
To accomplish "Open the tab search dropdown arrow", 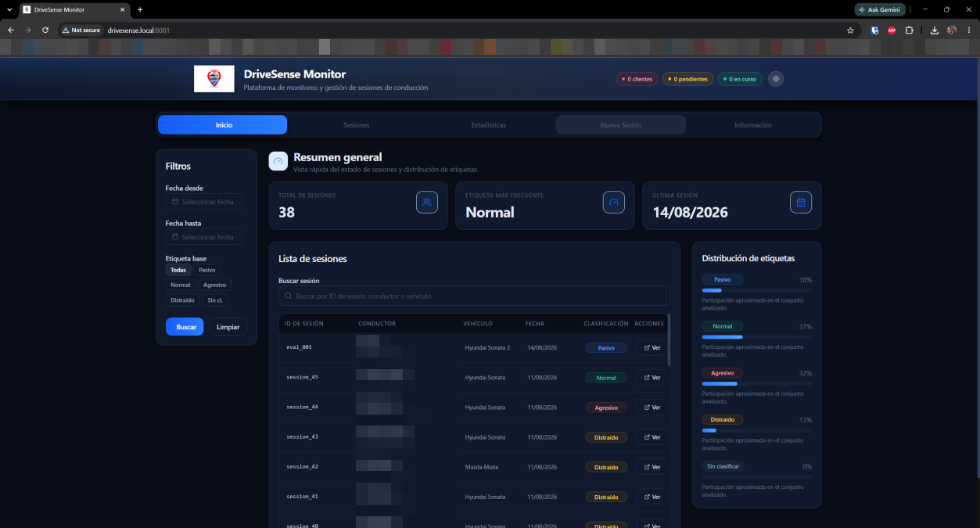I will tap(9, 9).
